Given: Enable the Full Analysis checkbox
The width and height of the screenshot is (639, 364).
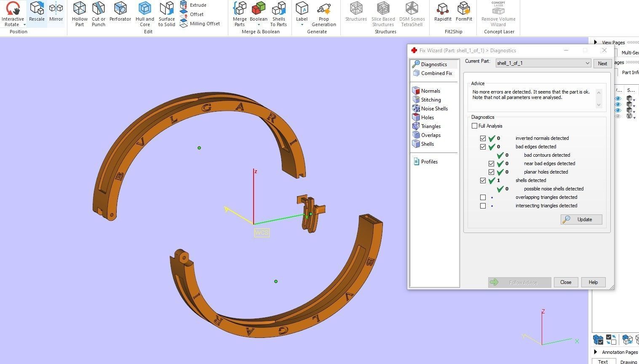Looking at the screenshot, I should [475, 126].
